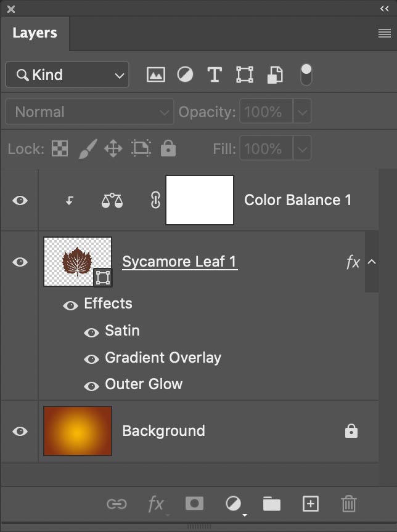The image size is (397, 532).
Task: Click the filter for type layers icon
Action: pyautogui.click(x=215, y=74)
